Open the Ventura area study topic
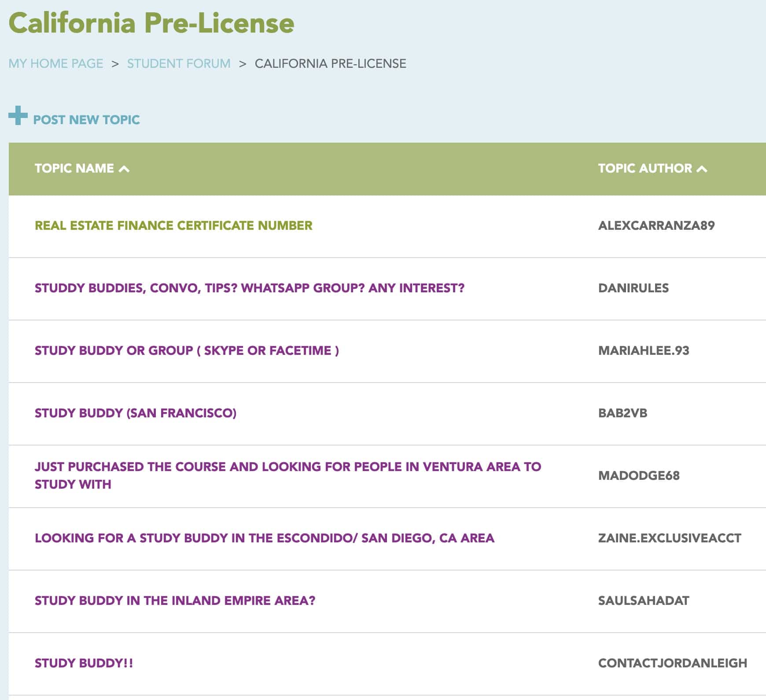 click(x=288, y=475)
